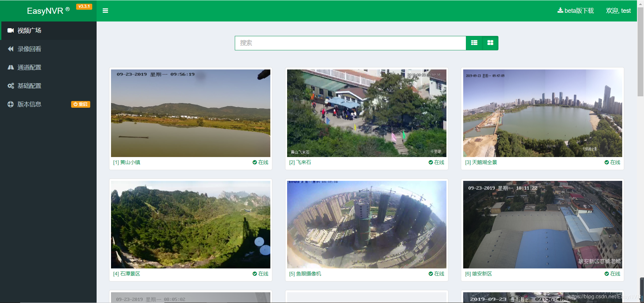Click the orange 重启 restart button
644x303 pixels.
point(80,104)
